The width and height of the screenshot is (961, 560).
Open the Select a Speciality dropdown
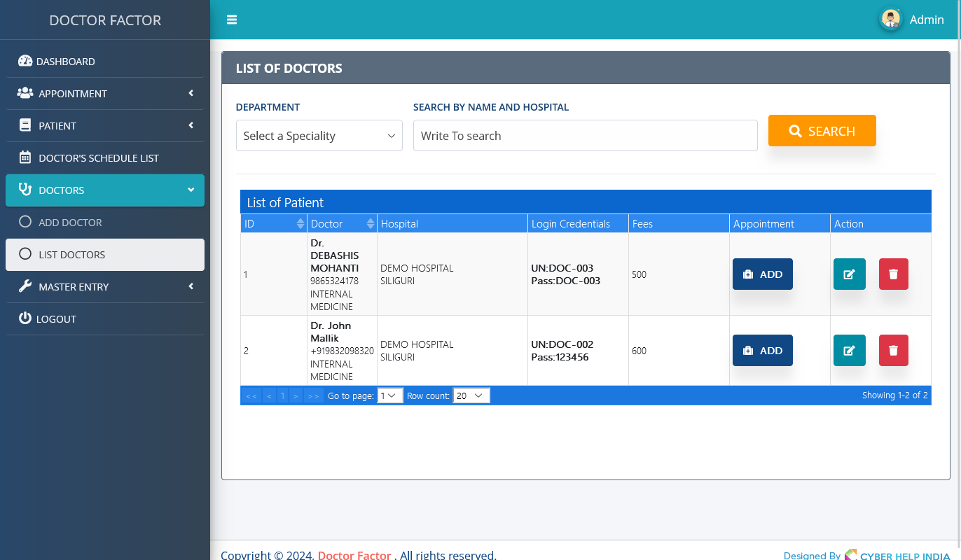click(319, 136)
